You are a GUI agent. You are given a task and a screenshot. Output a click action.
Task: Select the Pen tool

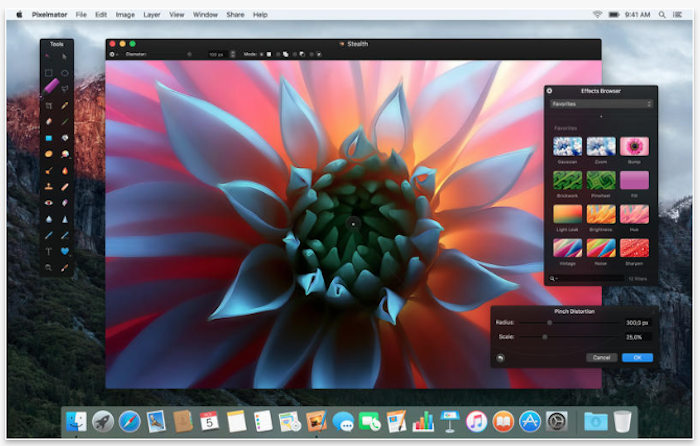(x=49, y=235)
